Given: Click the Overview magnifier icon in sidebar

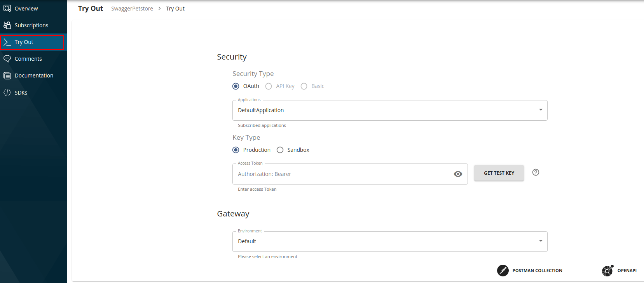Looking at the screenshot, I should point(7,8).
